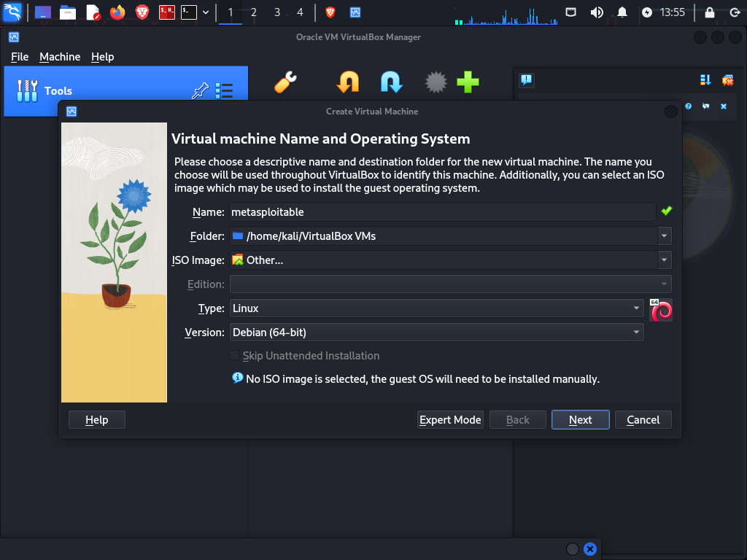This screenshot has height=560, width=747.
Task: Open the notifications bell tray icon
Action: (622, 12)
